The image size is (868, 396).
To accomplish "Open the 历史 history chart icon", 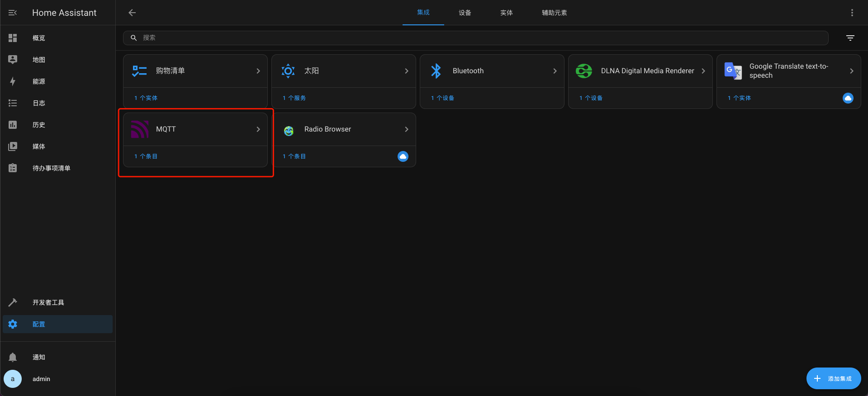I will point(13,125).
